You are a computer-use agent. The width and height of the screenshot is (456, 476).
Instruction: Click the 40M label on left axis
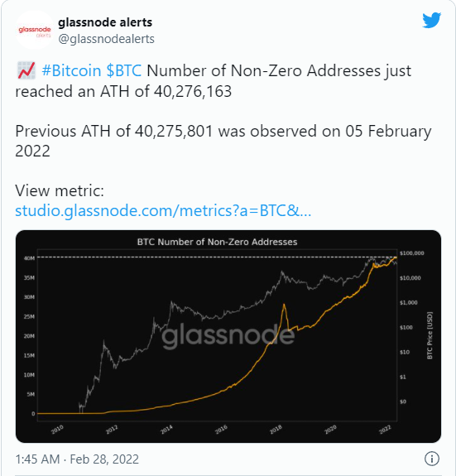point(30,258)
